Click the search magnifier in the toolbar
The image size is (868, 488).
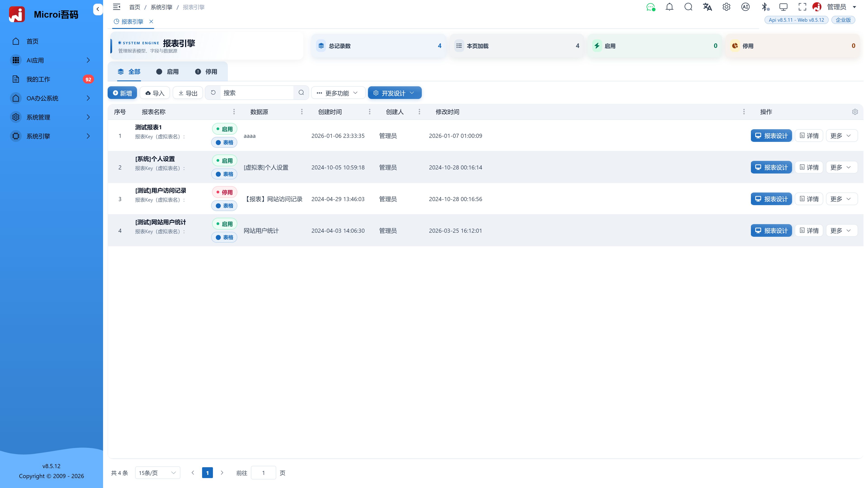tap(301, 93)
